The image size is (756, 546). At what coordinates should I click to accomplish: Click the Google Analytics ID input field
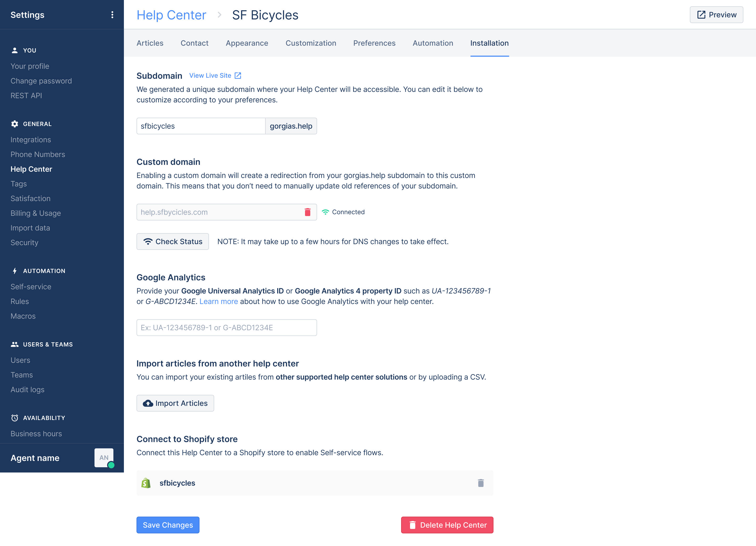pyautogui.click(x=227, y=328)
